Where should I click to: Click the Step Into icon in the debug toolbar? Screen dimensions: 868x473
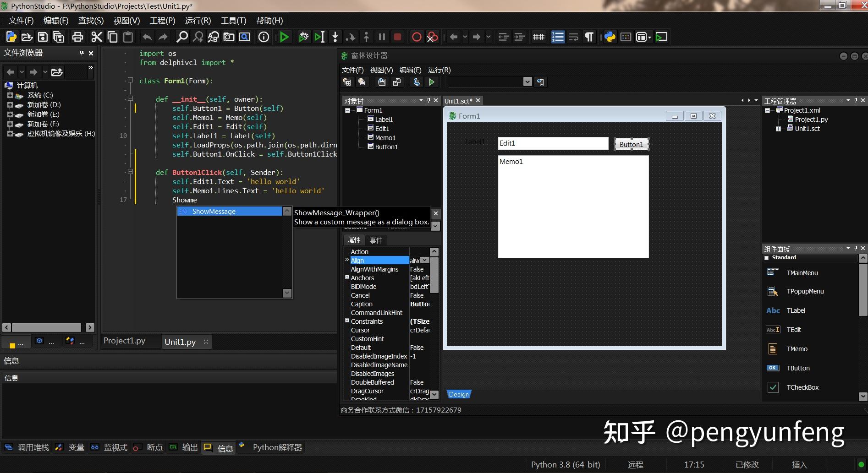335,37
